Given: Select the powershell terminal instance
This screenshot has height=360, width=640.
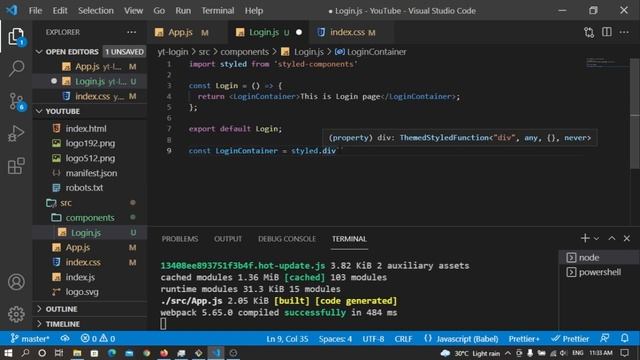Looking at the screenshot, I should [599, 272].
